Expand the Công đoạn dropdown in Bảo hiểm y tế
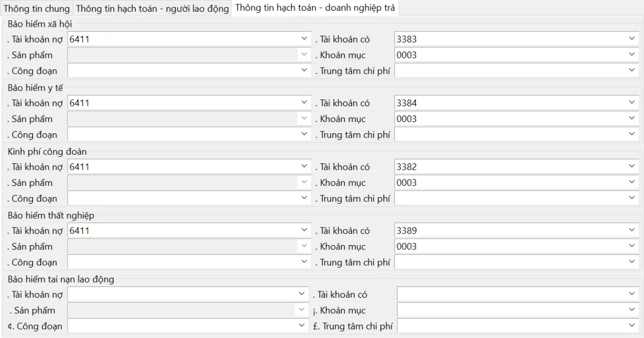 (x=303, y=134)
